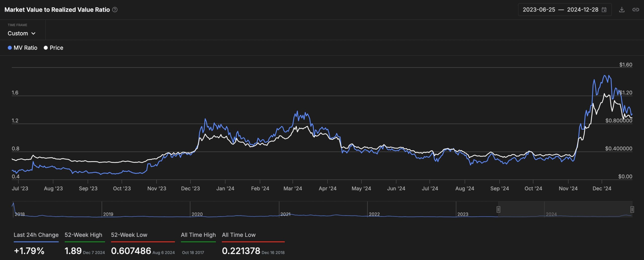This screenshot has height=260, width=644.
Task: Click the $1.60 price axis label
Action: [x=626, y=65]
